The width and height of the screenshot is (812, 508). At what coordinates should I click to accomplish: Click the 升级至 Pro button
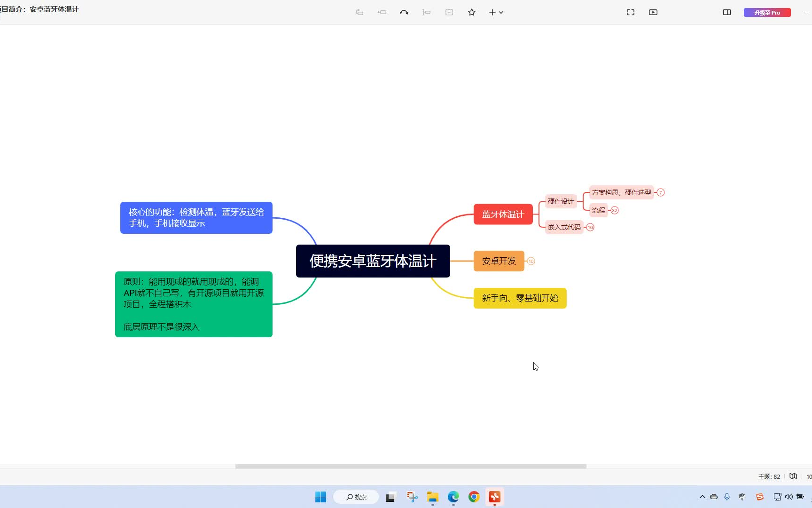coord(767,13)
